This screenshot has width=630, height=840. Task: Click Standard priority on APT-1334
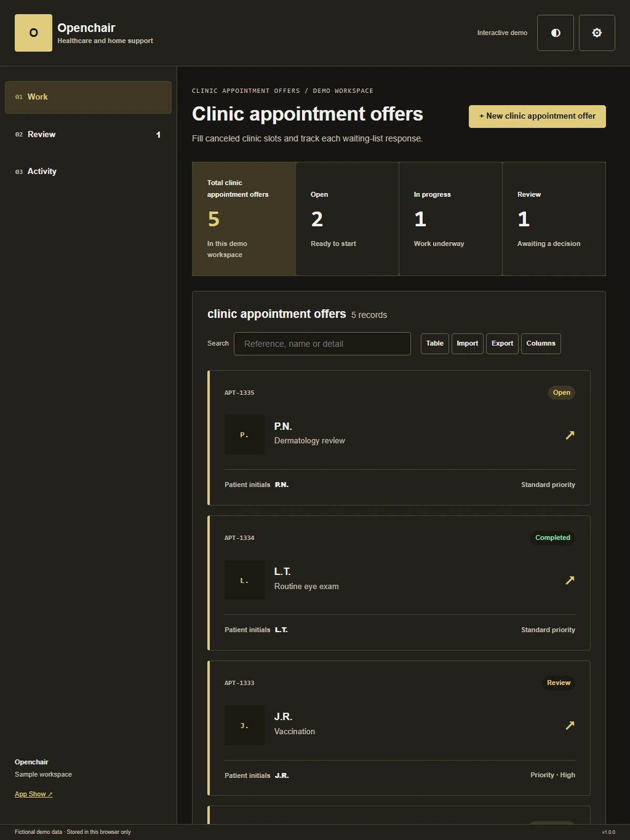[548, 630]
